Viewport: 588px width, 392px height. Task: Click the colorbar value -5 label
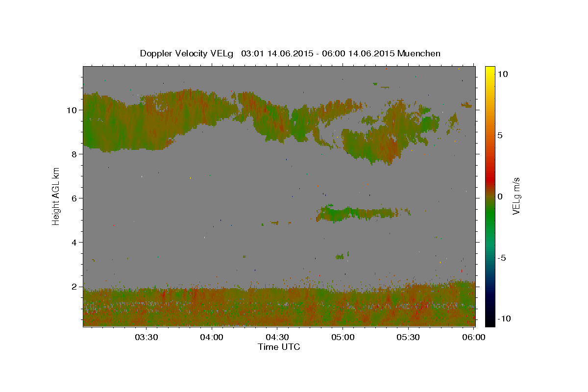(x=502, y=258)
